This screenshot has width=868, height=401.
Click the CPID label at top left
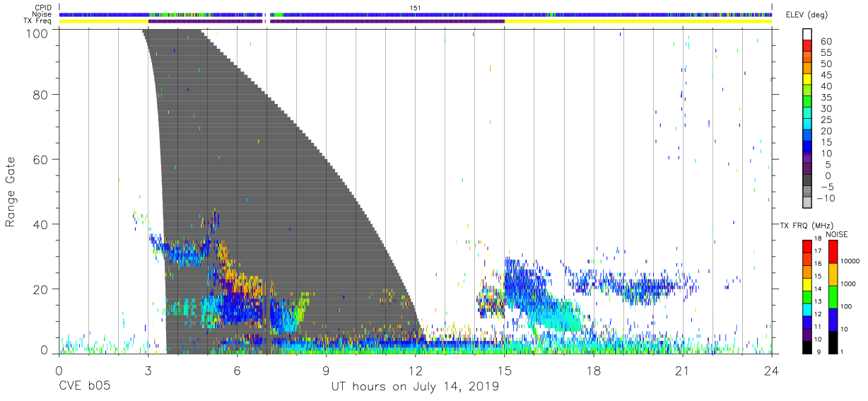[x=42, y=7]
